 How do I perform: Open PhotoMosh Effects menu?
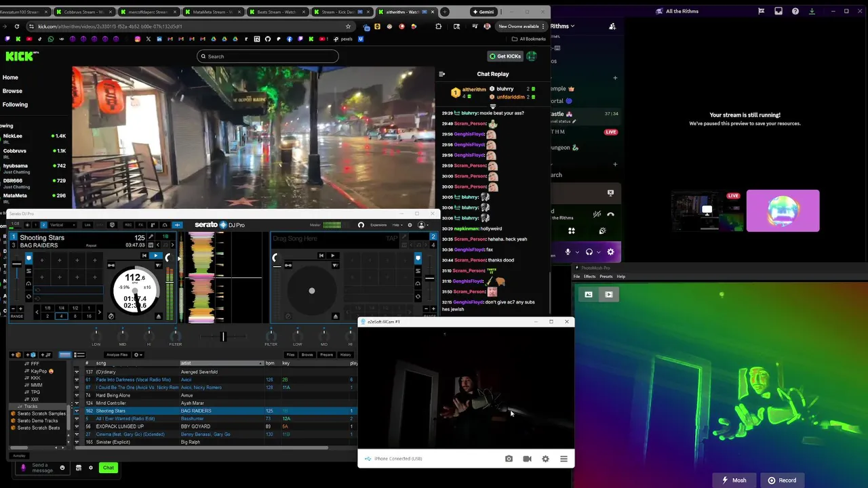(589, 277)
